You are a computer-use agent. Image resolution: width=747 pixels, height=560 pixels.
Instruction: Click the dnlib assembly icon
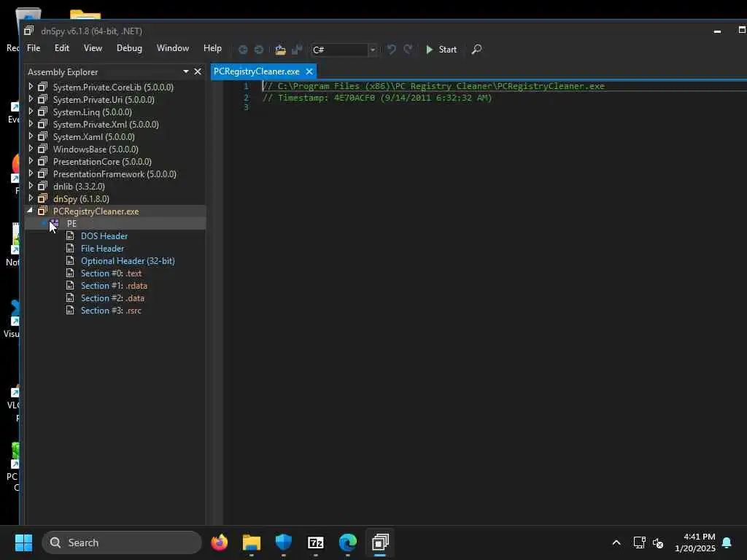pos(43,186)
